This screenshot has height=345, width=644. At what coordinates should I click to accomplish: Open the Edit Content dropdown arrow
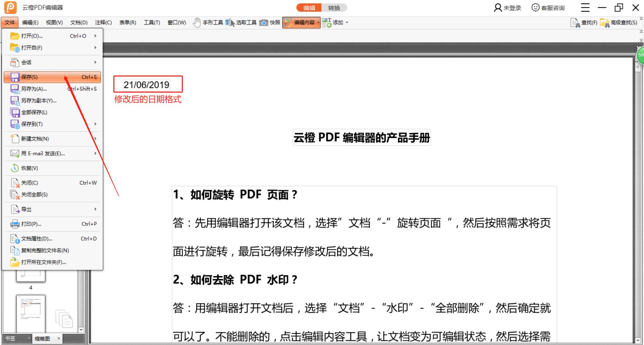coord(318,22)
